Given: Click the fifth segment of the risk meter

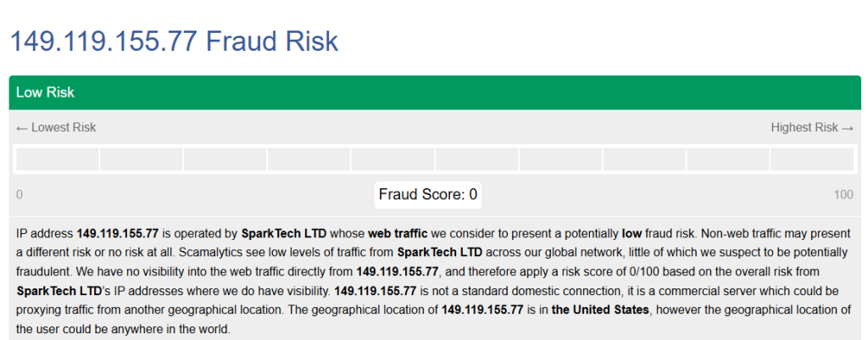Looking at the screenshot, I should click(392, 159).
